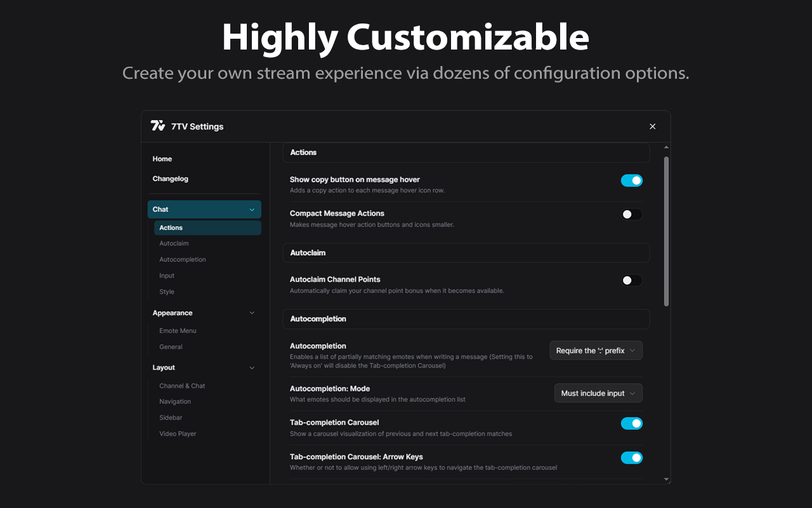The image size is (812, 508).
Task: Open the Require the ':' prefix dropdown
Action: 596,351
